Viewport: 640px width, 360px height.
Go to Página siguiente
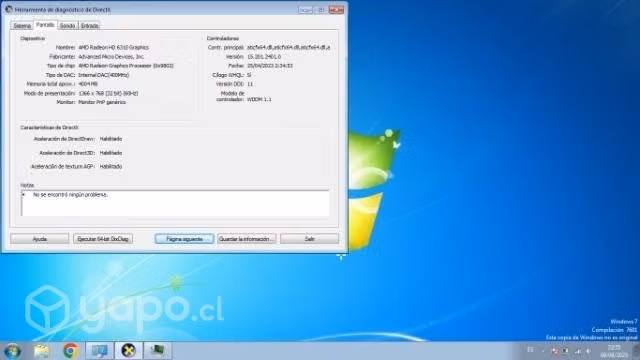(184, 239)
